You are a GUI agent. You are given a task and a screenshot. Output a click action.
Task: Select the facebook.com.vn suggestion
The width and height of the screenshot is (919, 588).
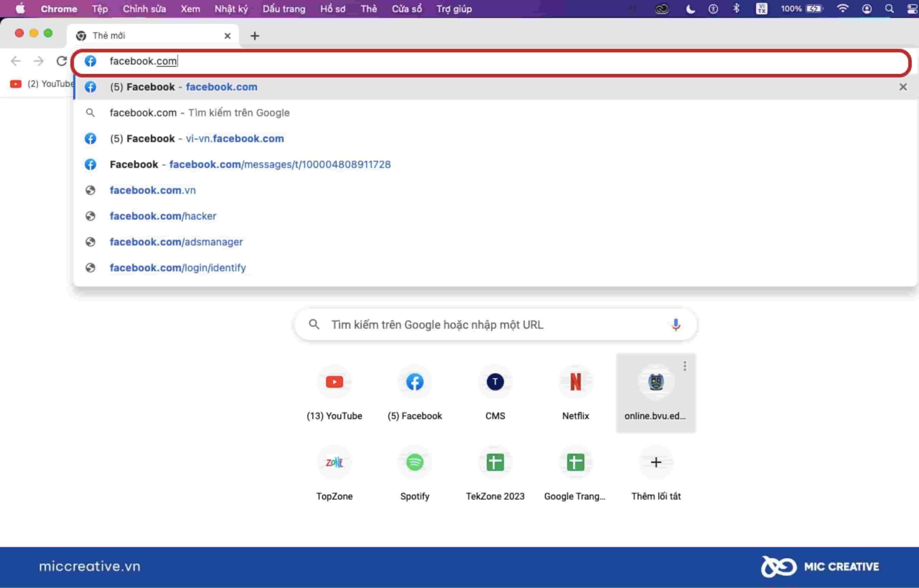tap(496, 190)
